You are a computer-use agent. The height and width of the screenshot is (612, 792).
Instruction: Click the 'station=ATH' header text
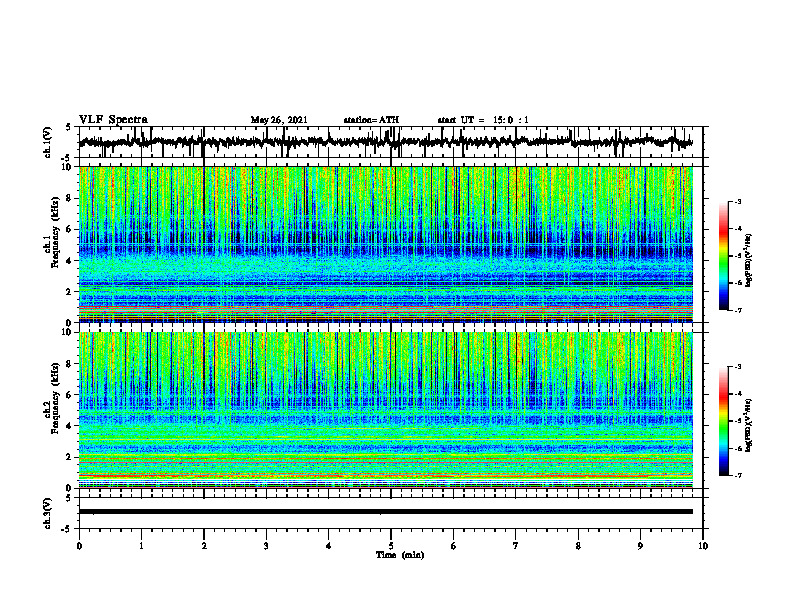[371, 120]
